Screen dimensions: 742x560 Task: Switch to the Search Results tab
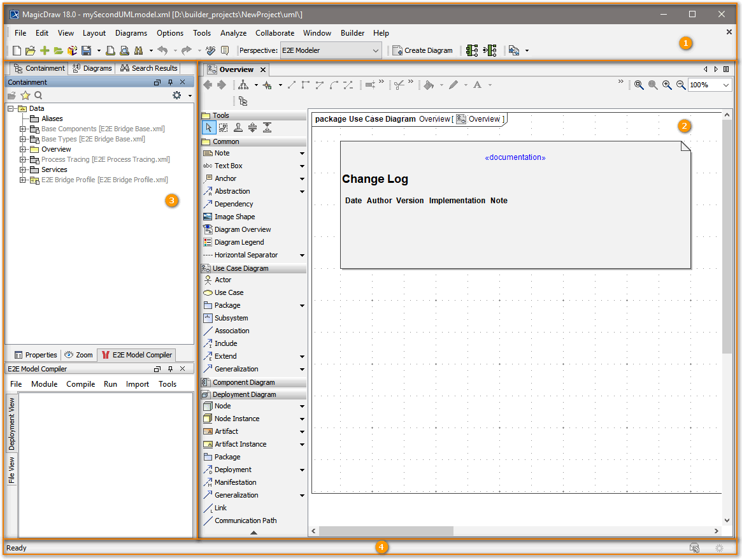(x=149, y=68)
